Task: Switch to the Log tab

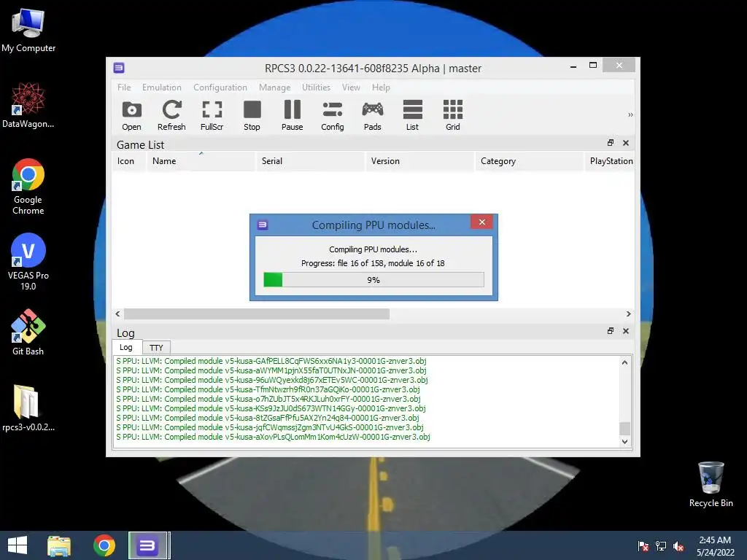Action: click(126, 347)
